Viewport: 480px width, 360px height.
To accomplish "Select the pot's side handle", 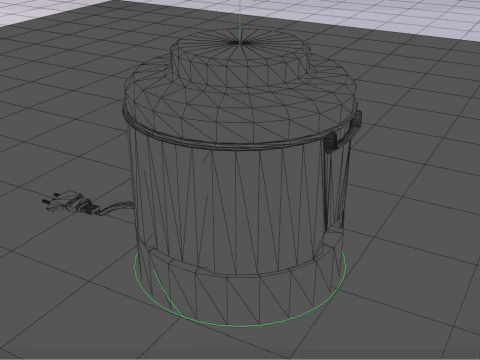I will pos(343,133).
